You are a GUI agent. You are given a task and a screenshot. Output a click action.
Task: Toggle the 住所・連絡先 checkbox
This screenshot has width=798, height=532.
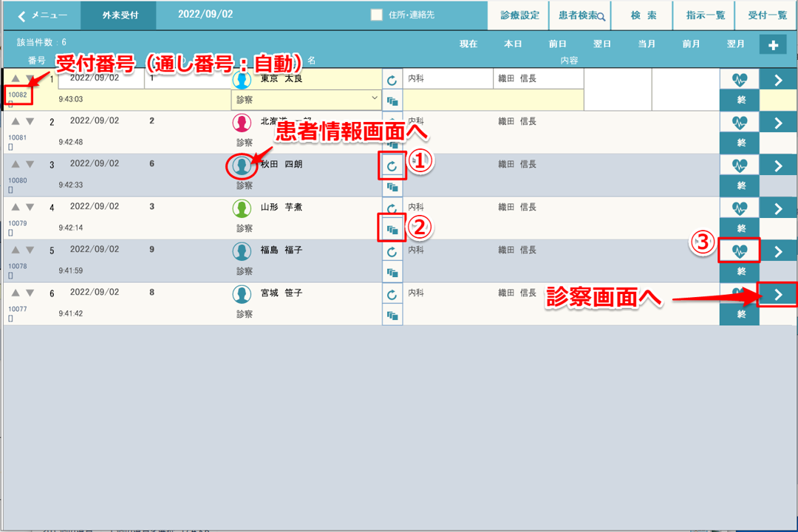point(376,15)
